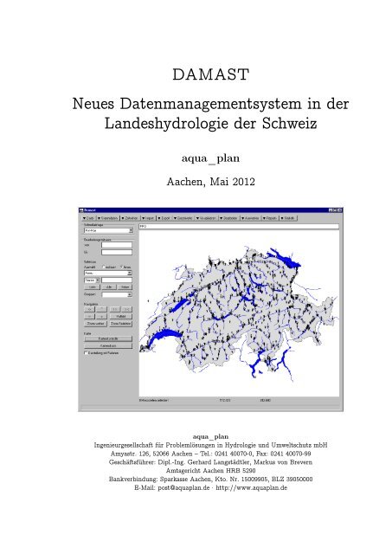This screenshot has width=392, height=554.
Task: Click the up arrow navigation button
Action: tap(102, 310)
